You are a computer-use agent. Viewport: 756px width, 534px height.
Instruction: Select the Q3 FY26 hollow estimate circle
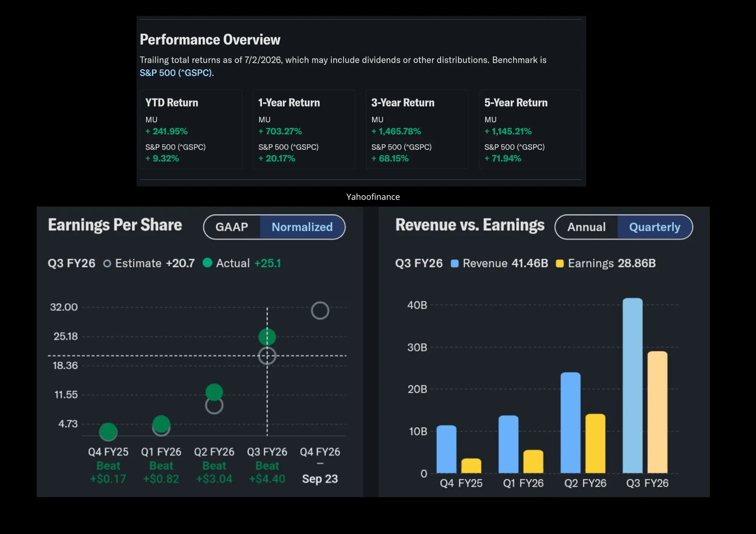pyautogui.click(x=267, y=356)
